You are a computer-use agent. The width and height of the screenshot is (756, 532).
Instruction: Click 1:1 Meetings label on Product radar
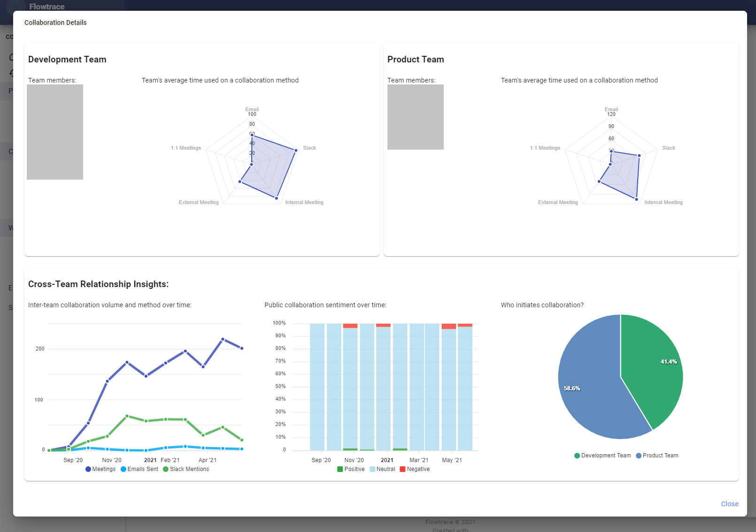[545, 148]
